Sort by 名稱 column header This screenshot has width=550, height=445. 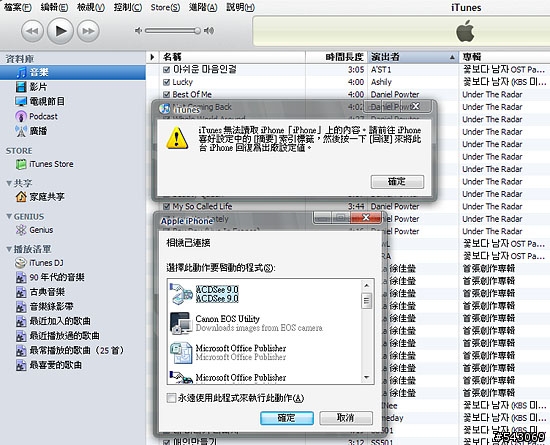[x=232, y=57]
